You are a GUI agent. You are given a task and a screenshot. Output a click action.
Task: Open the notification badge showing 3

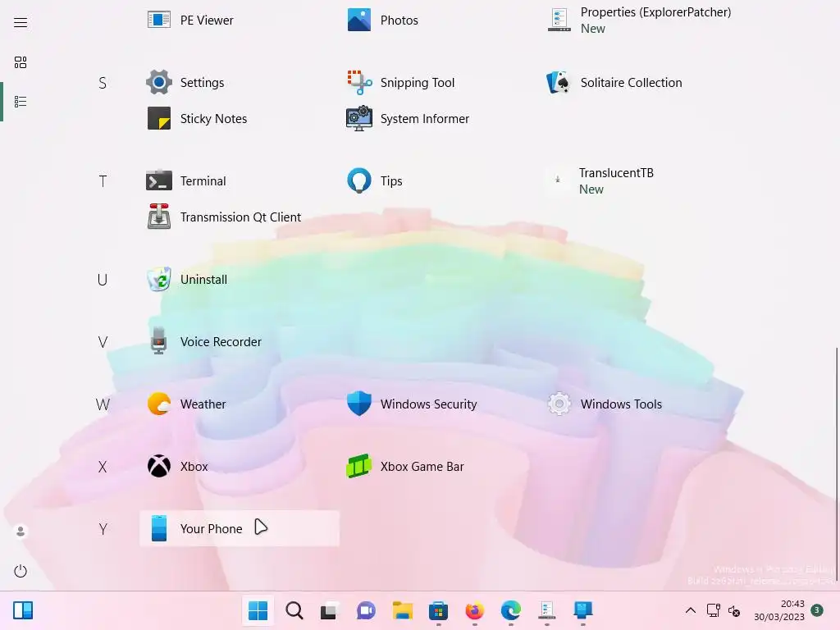coord(817,610)
